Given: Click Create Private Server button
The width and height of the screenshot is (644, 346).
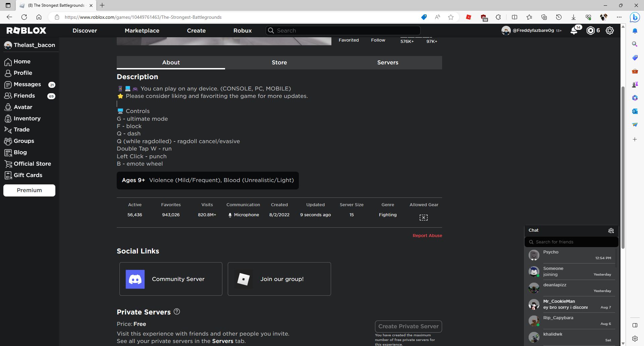Looking at the screenshot, I should click(x=408, y=327).
